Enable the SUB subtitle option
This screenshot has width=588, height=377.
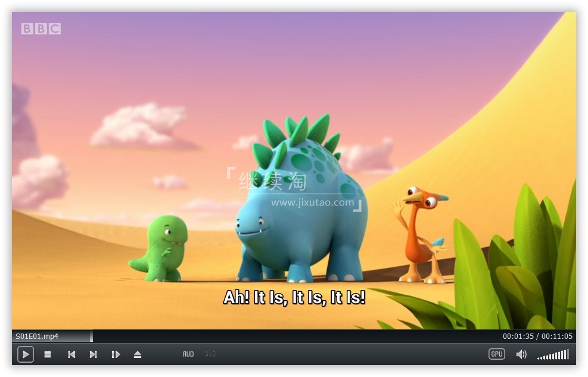click(210, 354)
